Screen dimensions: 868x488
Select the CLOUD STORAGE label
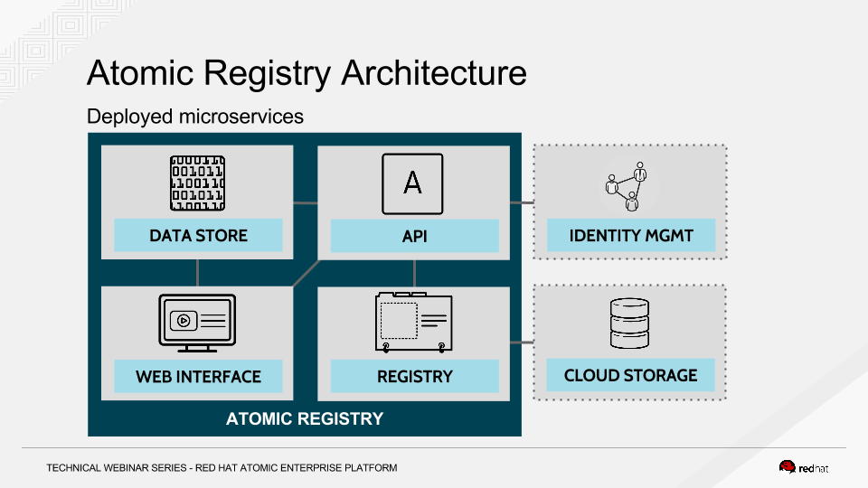(630, 375)
